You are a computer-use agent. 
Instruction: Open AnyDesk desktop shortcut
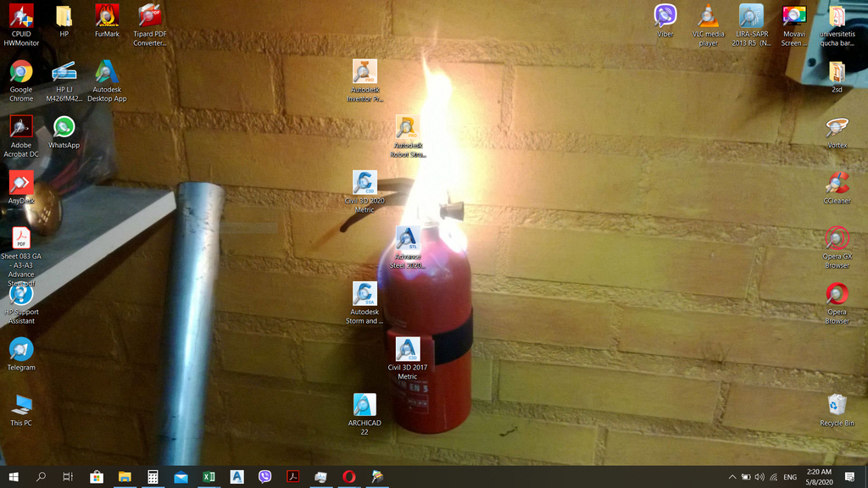click(21, 187)
